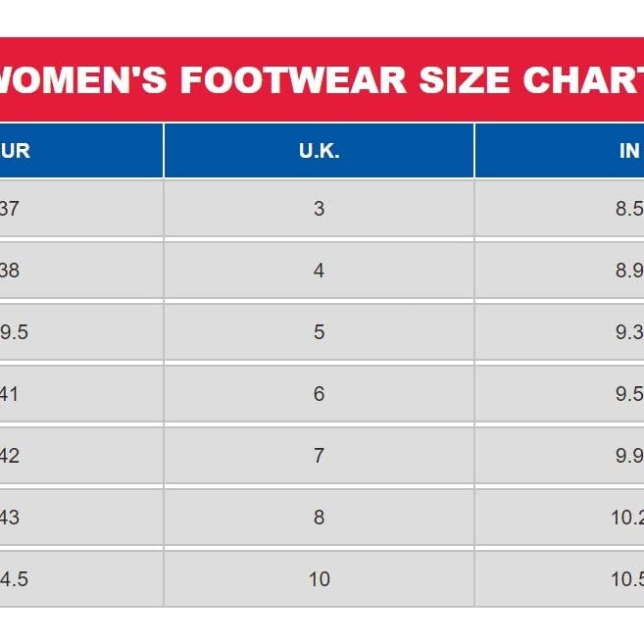Click the U.K. size 4 cell
Screen dimensions: 644x644
[x=319, y=271]
